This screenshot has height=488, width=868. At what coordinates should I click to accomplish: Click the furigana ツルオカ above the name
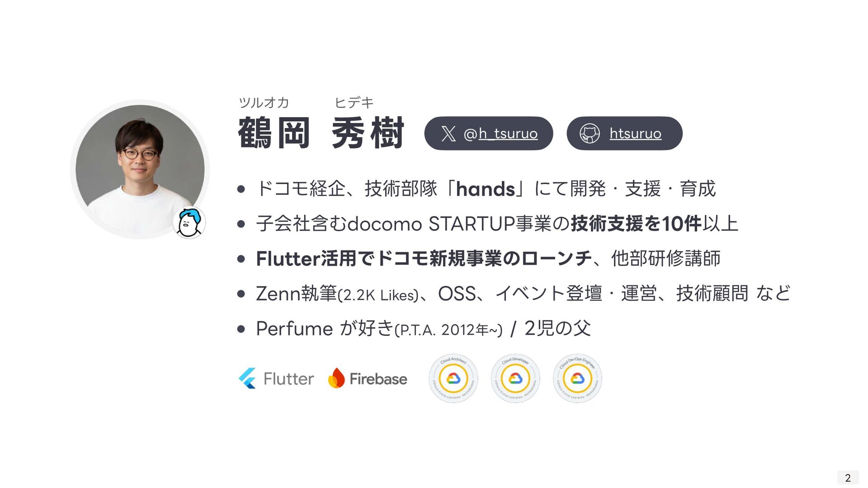pos(264,103)
